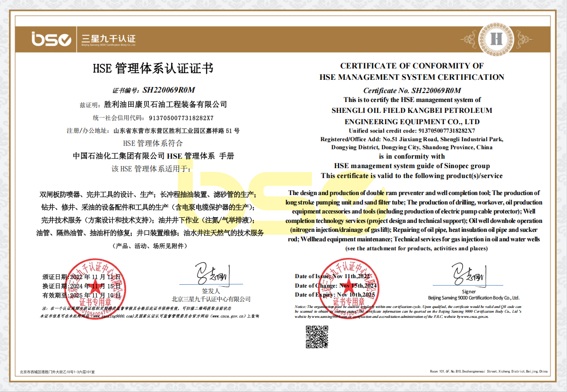Click "(see the attachment for products, activities and places)"
Image resolution: width=567 pixels, height=392 pixels.
tap(416, 248)
